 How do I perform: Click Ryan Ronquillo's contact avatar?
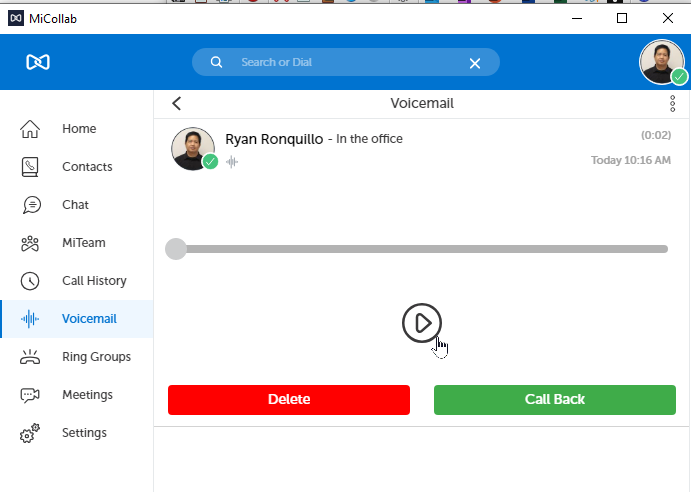[x=194, y=149]
